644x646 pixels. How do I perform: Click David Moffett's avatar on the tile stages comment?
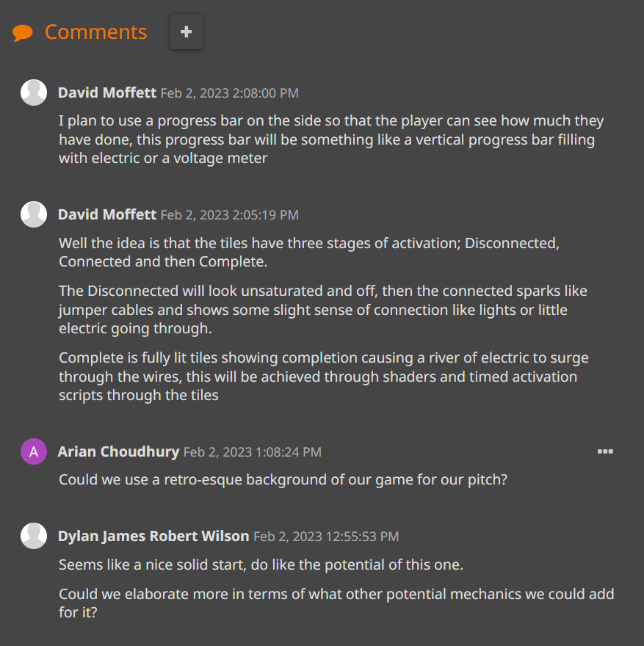click(x=34, y=214)
